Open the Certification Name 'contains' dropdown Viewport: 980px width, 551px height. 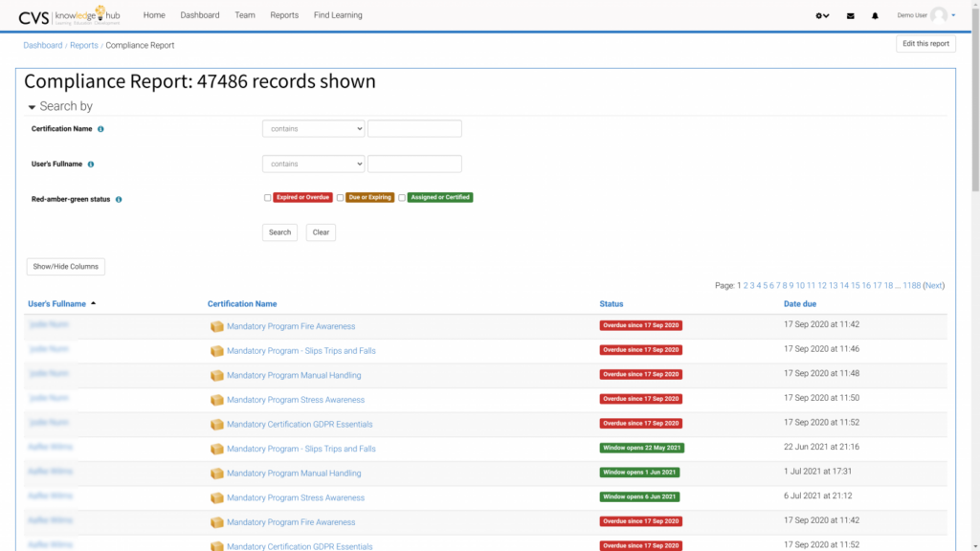(x=313, y=128)
